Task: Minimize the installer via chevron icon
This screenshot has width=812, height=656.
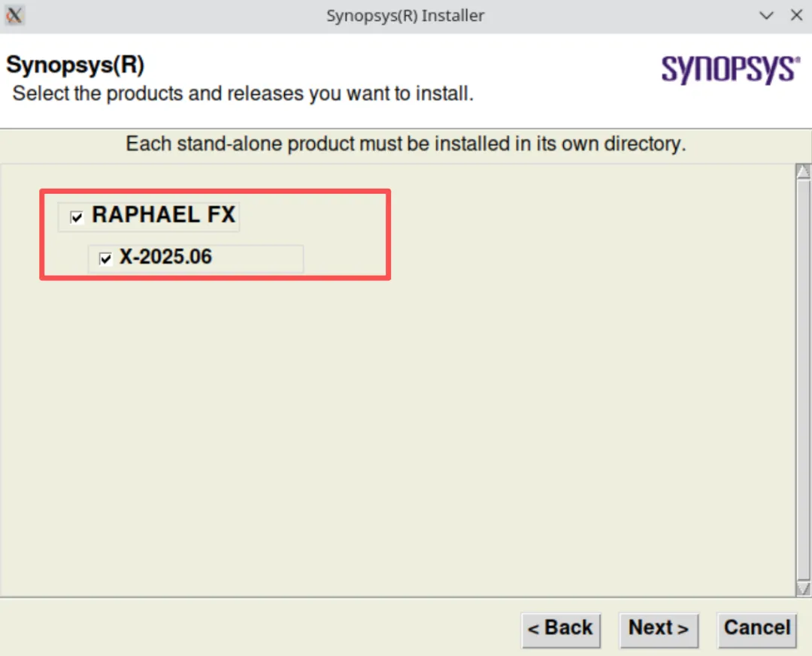Action: [766, 16]
